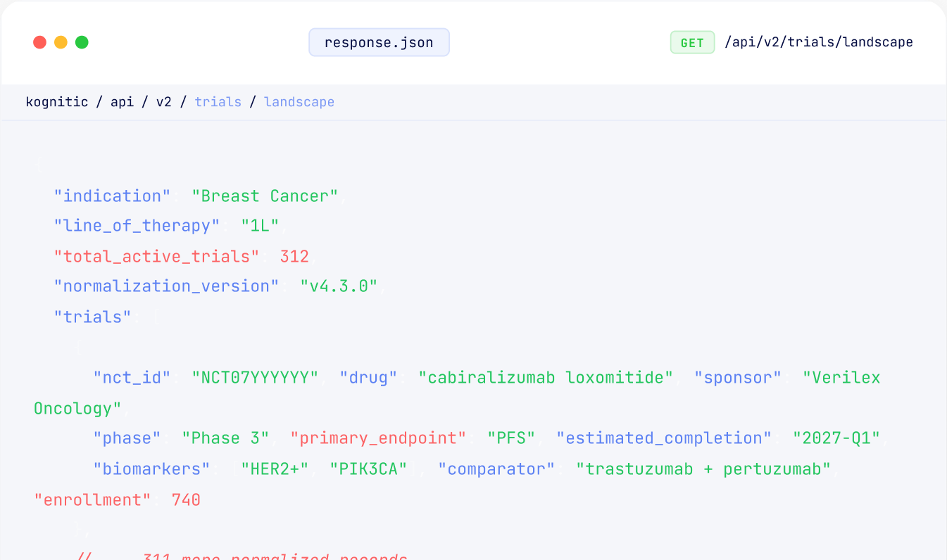Click the "total_active_trials" highlighted key
This screenshot has width=947, height=560.
click(x=156, y=256)
